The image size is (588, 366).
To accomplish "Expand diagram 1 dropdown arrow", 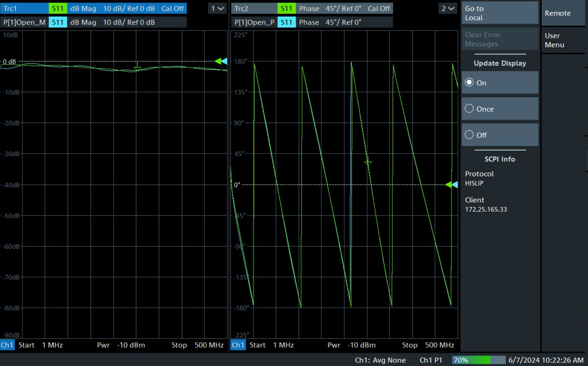I will point(217,9).
